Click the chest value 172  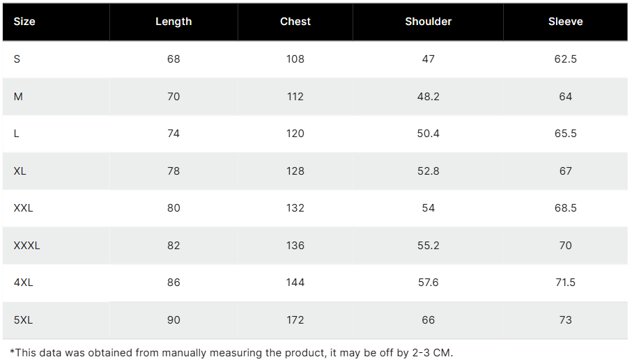point(295,320)
